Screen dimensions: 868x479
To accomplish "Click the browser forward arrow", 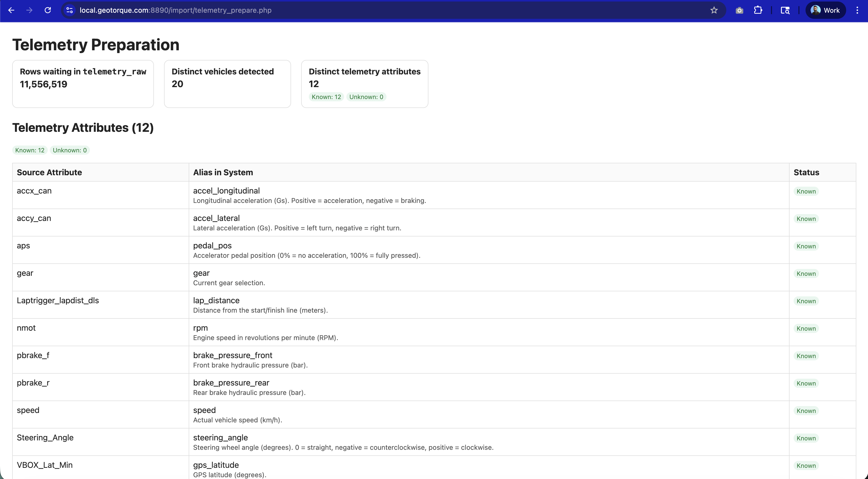I will coord(29,10).
